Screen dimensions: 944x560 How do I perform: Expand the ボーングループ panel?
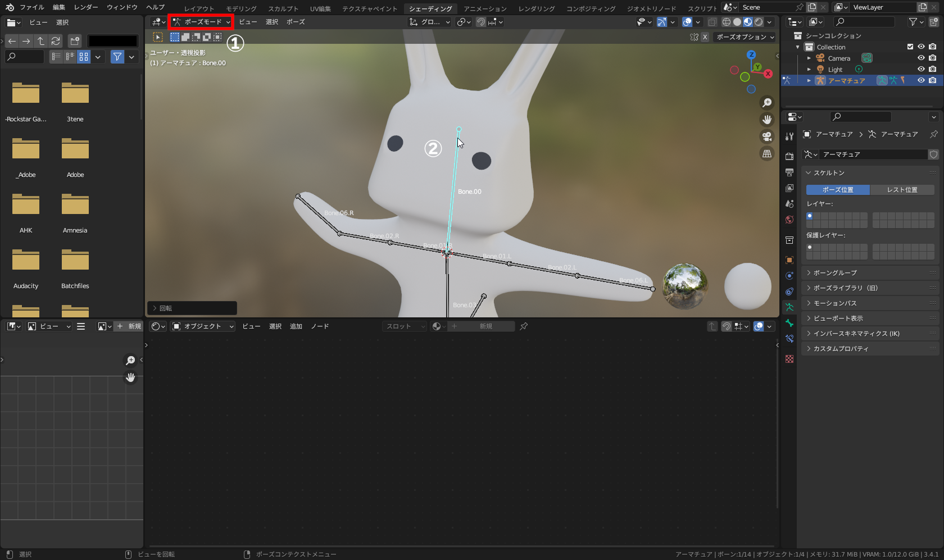[870, 273]
